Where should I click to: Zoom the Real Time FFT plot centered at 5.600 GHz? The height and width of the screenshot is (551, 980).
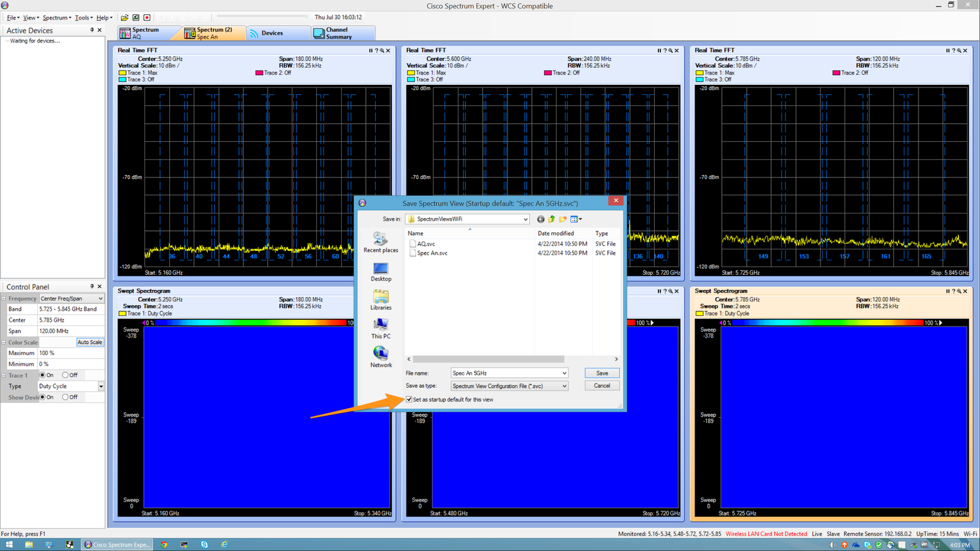click(670, 50)
